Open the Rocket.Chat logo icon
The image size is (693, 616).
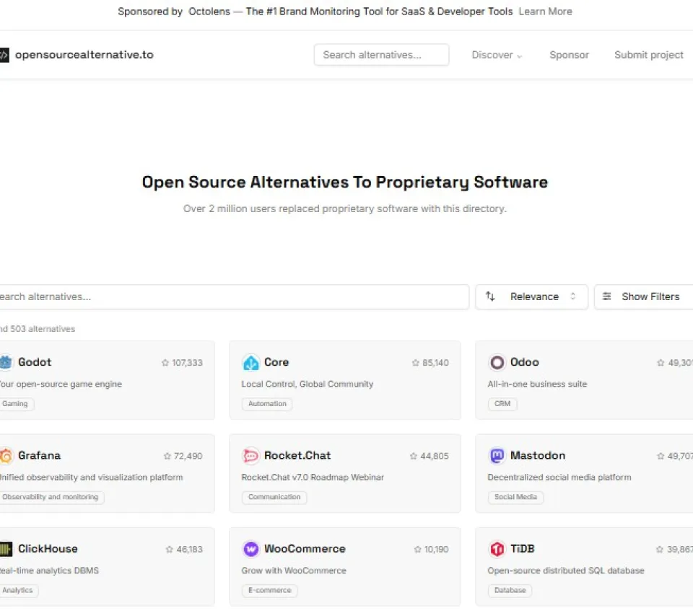[x=250, y=456]
